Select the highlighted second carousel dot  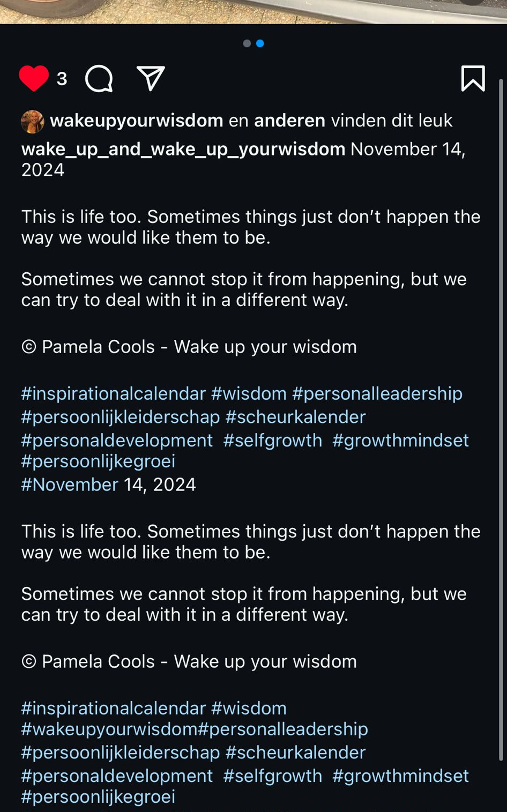(260, 44)
